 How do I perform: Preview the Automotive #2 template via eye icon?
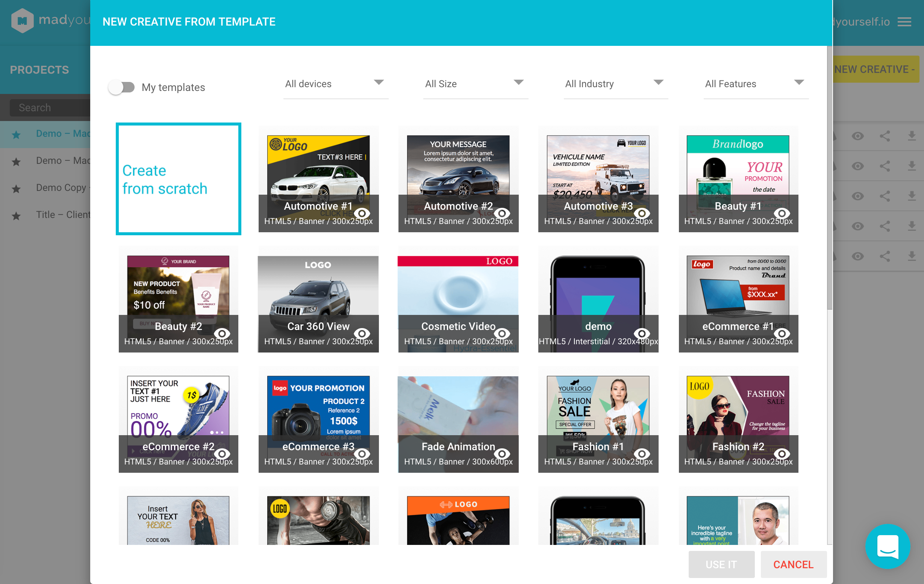pyautogui.click(x=501, y=213)
